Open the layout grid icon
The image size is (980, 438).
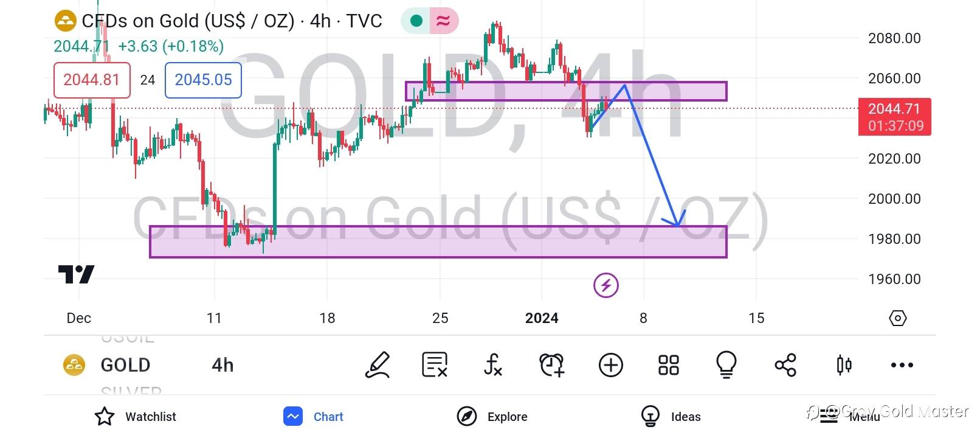tap(668, 365)
